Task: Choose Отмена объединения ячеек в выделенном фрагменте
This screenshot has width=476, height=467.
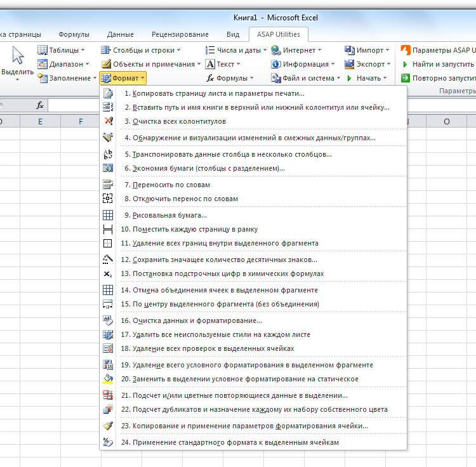Action: click(253, 290)
